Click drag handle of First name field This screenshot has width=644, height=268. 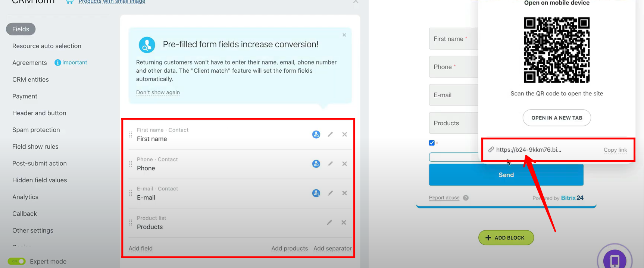tap(131, 135)
